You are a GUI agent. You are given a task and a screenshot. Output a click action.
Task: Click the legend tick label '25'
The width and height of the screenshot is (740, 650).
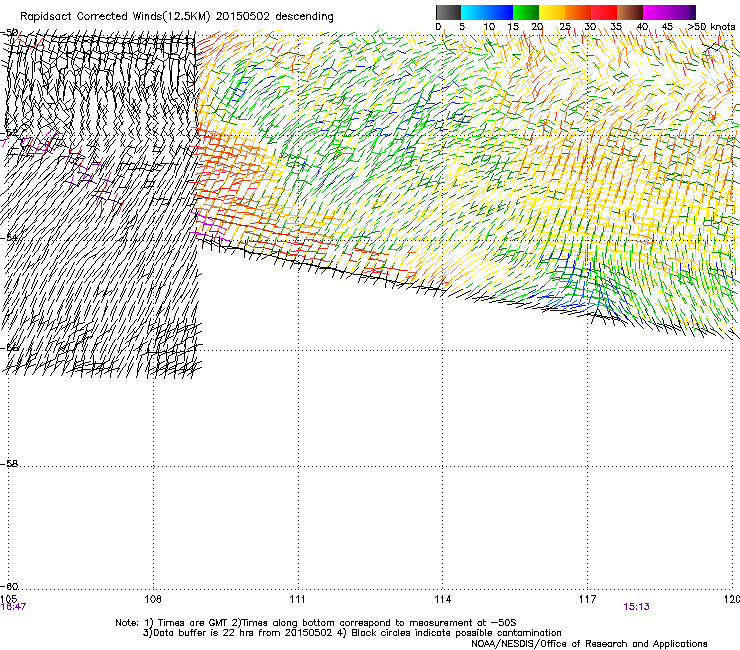564,27
